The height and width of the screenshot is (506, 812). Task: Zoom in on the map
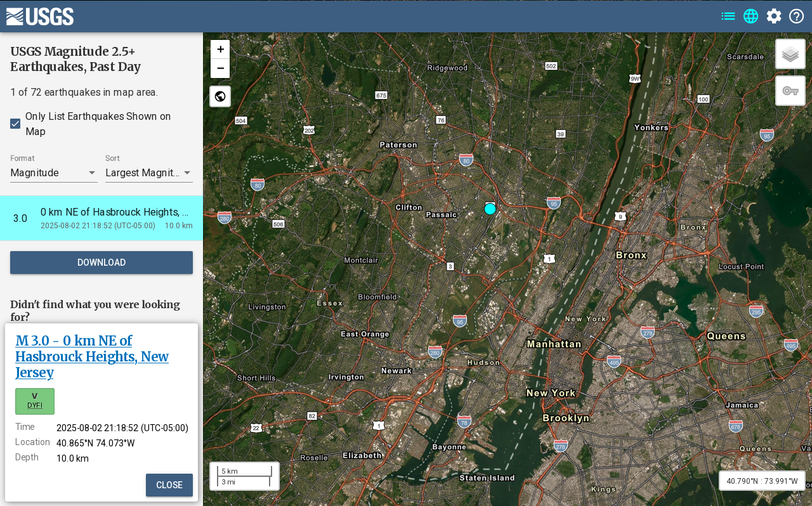click(x=220, y=49)
